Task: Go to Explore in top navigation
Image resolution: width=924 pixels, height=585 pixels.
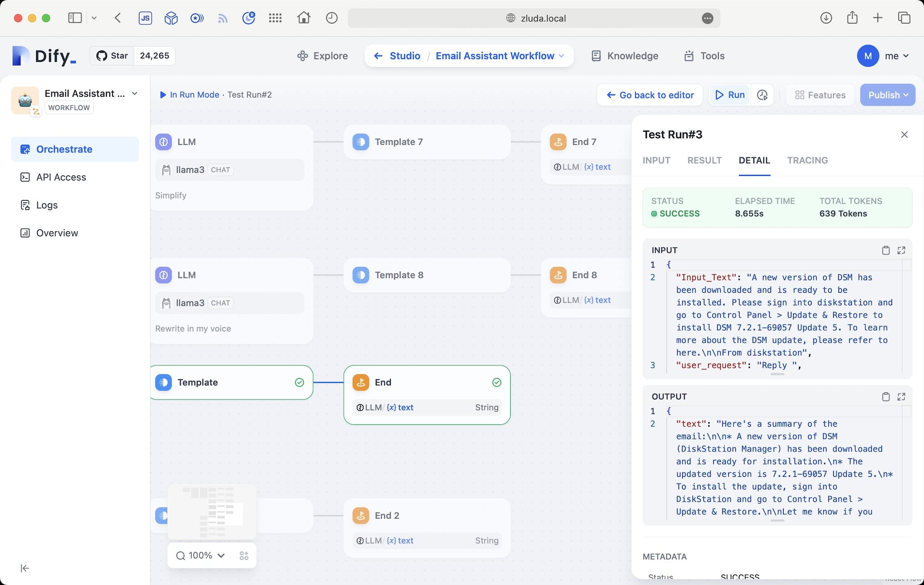Action: 323,56
